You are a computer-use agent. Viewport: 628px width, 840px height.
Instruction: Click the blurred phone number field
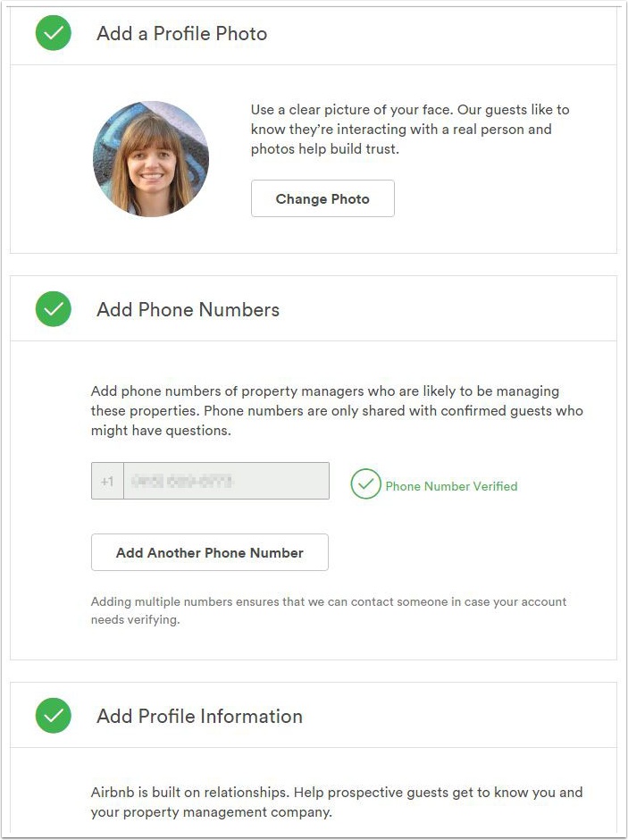(227, 481)
